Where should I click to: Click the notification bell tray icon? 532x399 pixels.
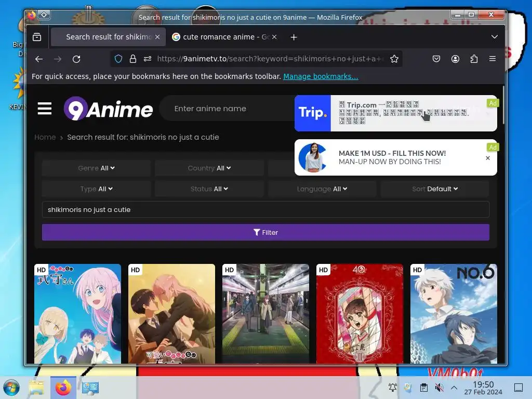393,388
